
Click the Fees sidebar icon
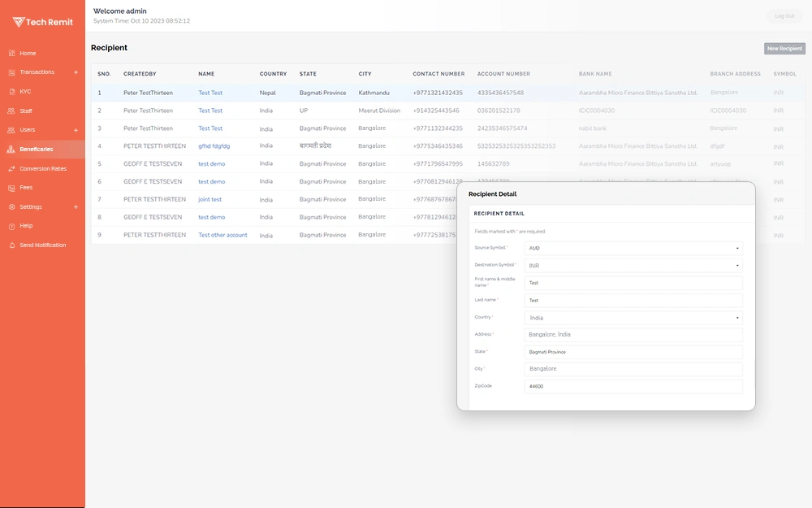pyautogui.click(x=11, y=188)
